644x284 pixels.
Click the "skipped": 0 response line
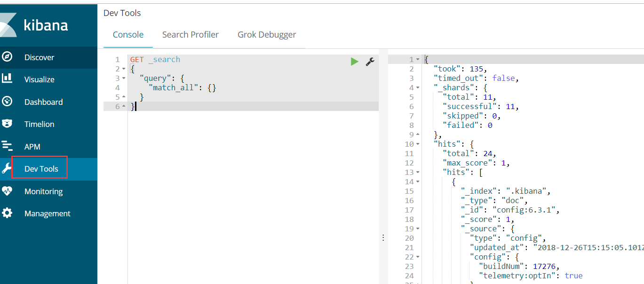pos(472,116)
